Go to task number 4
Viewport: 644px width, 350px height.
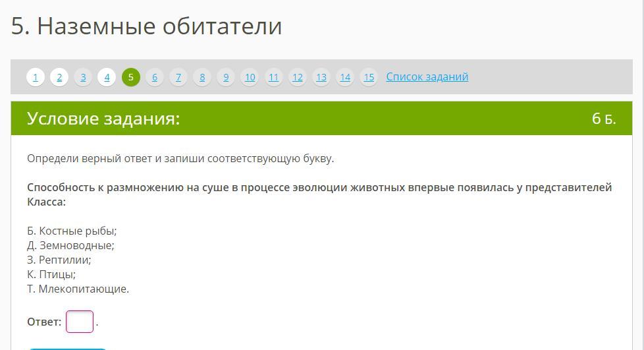[107, 77]
